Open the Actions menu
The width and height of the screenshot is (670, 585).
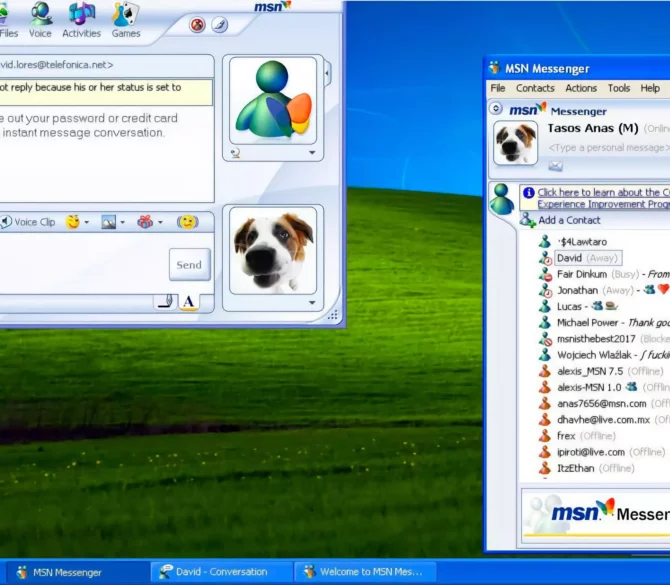pyautogui.click(x=581, y=88)
